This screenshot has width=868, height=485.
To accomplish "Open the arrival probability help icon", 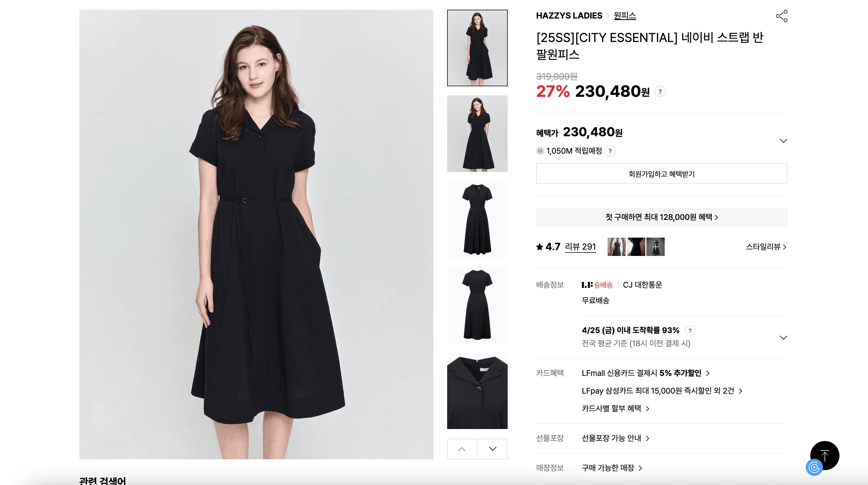I will [690, 331].
